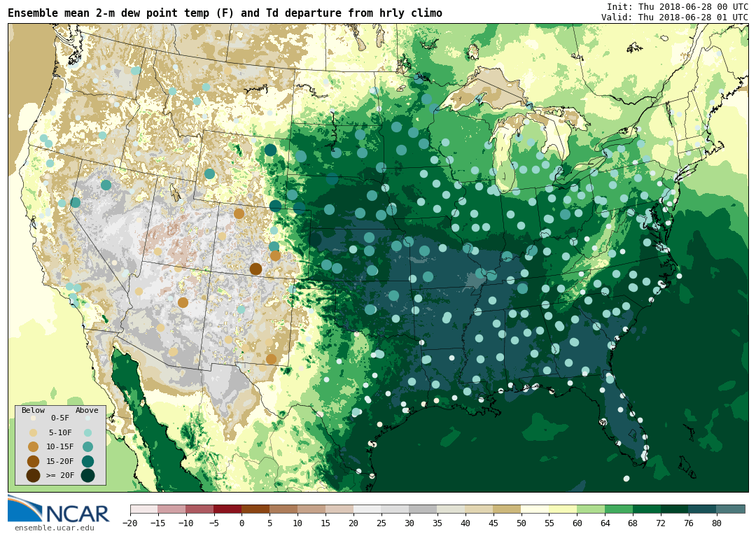Image resolution: width=756 pixels, height=536 pixels.
Task: Pick the dark green colorbar segment 72 to 76
Action: (675, 509)
